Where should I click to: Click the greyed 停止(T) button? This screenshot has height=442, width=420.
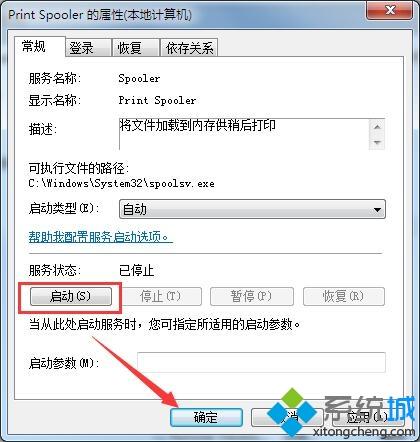(161, 296)
